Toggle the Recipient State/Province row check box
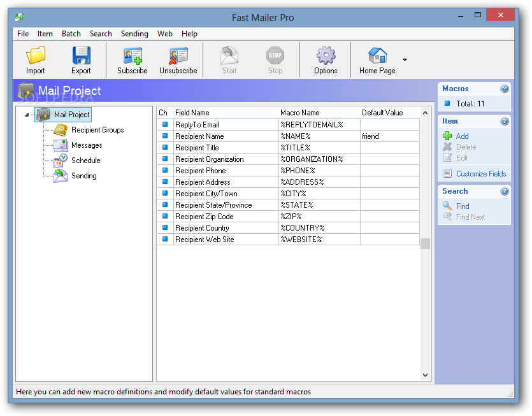The height and width of the screenshot is (416, 532). [x=165, y=204]
